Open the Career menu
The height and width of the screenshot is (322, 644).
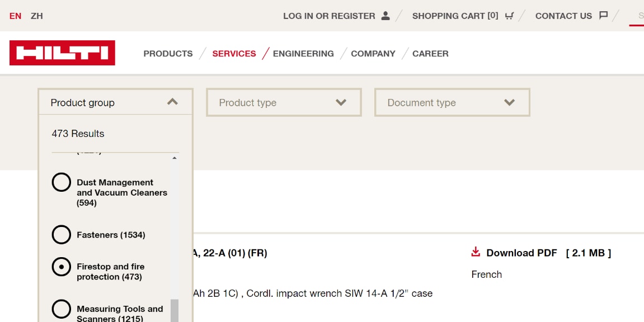click(x=430, y=53)
